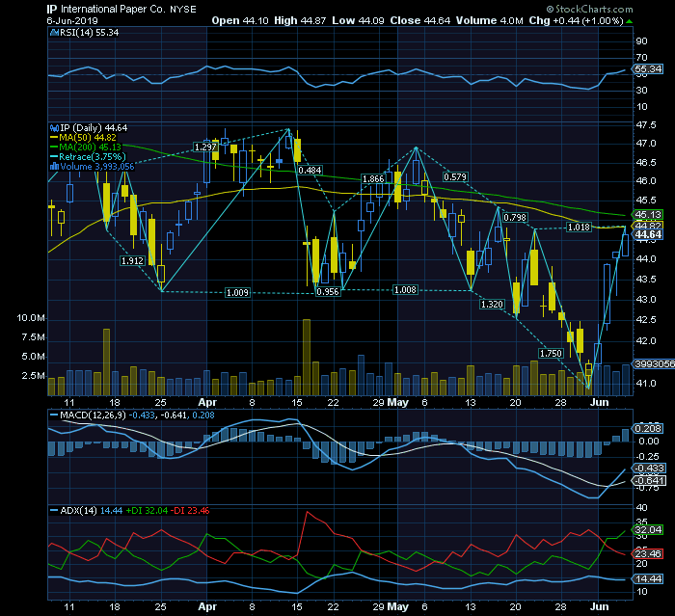The image size is (675, 616).
Task: Click the yellow line marker beside MA(50)
Action: (54, 138)
